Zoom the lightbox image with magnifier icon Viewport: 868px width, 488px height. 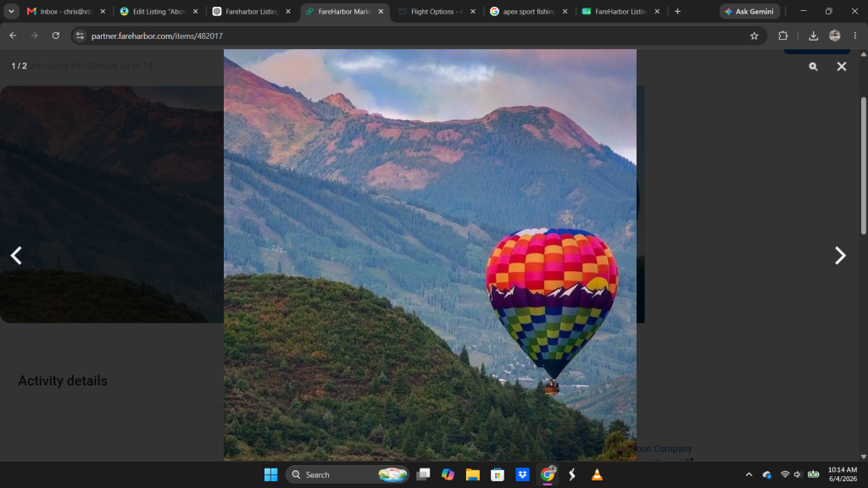point(813,66)
